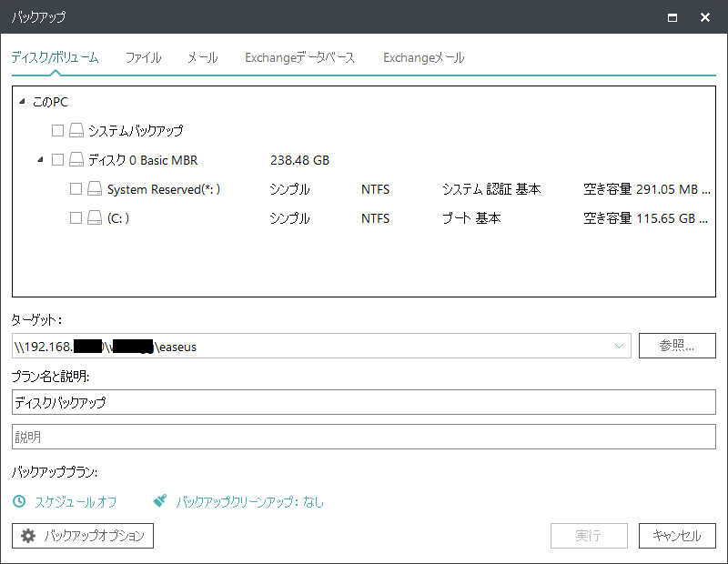The width and height of the screenshot is (728, 564).
Task: Open the Exchangeデータベース tab
Action: 299,57
